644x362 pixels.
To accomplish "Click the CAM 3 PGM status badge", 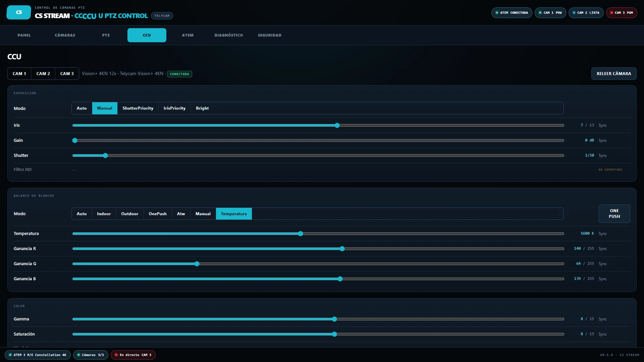I will [622, 13].
